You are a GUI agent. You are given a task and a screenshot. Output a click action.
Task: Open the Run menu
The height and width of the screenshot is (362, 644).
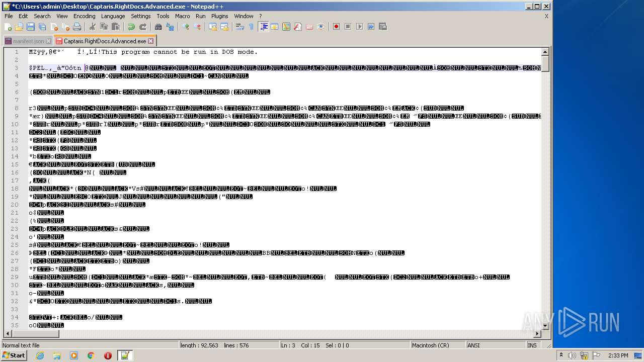point(200,16)
